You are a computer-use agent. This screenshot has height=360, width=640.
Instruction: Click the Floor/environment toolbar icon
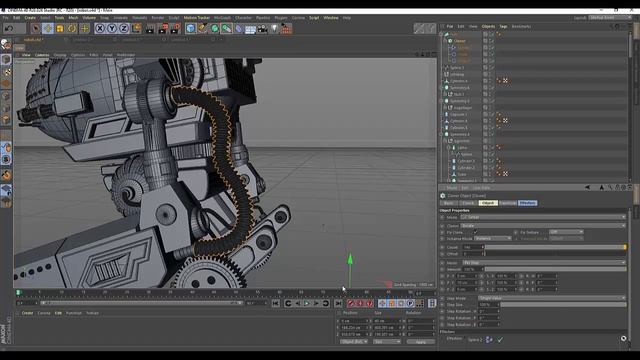250,29
